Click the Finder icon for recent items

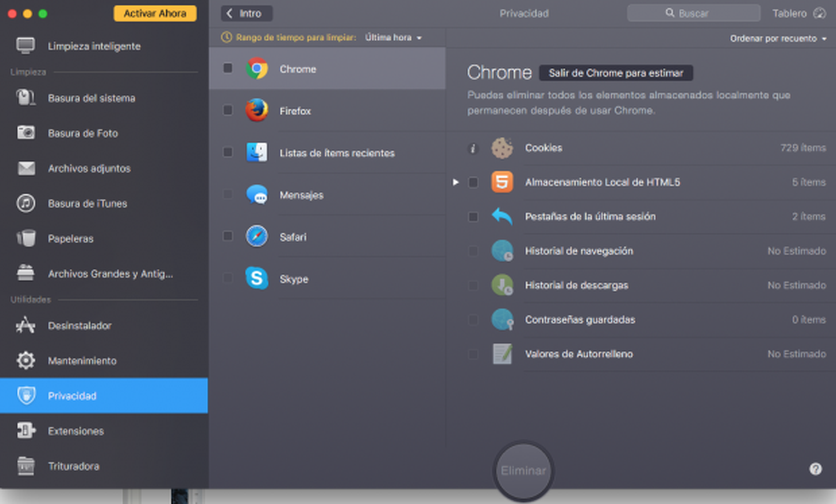coord(256,152)
